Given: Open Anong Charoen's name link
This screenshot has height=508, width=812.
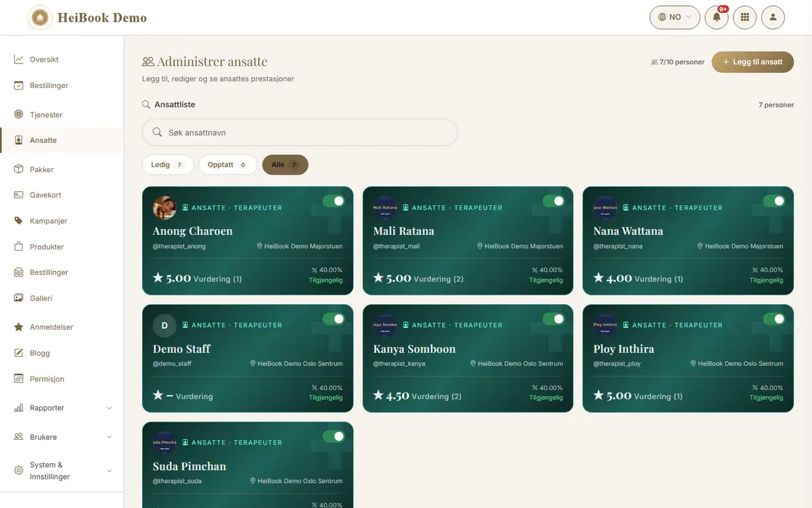Looking at the screenshot, I should pos(193,231).
